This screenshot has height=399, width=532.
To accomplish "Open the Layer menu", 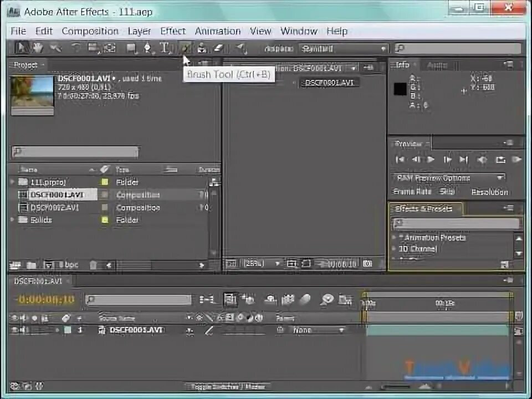I will tap(139, 31).
